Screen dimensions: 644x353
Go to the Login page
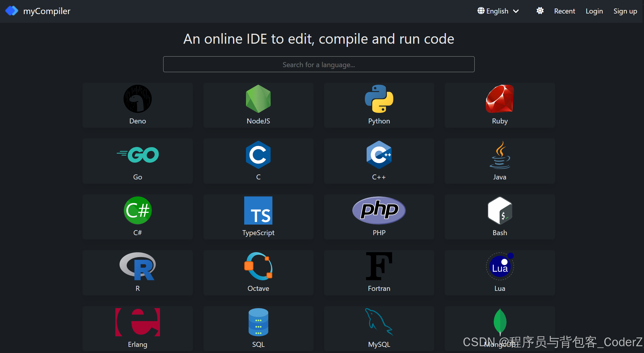point(594,11)
